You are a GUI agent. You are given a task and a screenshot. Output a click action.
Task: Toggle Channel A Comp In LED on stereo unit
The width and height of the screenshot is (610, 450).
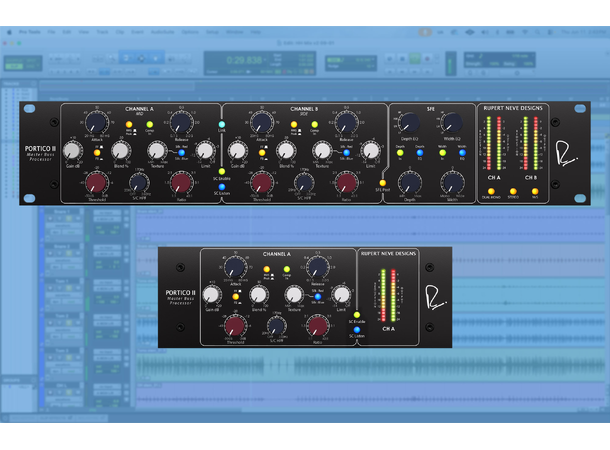pos(149,124)
